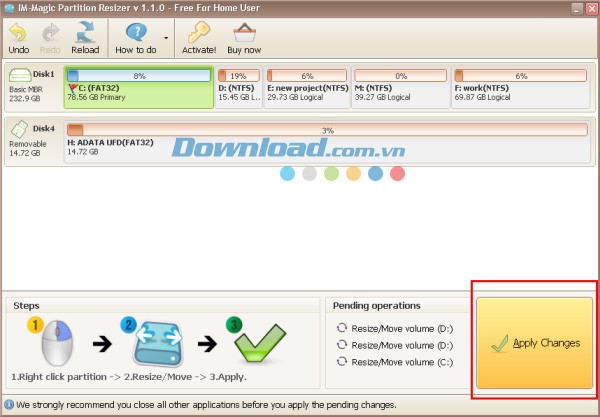Image resolution: width=600 pixels, height=417 pixels.
Task: Click the title bar application icon
Action: (x=9, y=8)
